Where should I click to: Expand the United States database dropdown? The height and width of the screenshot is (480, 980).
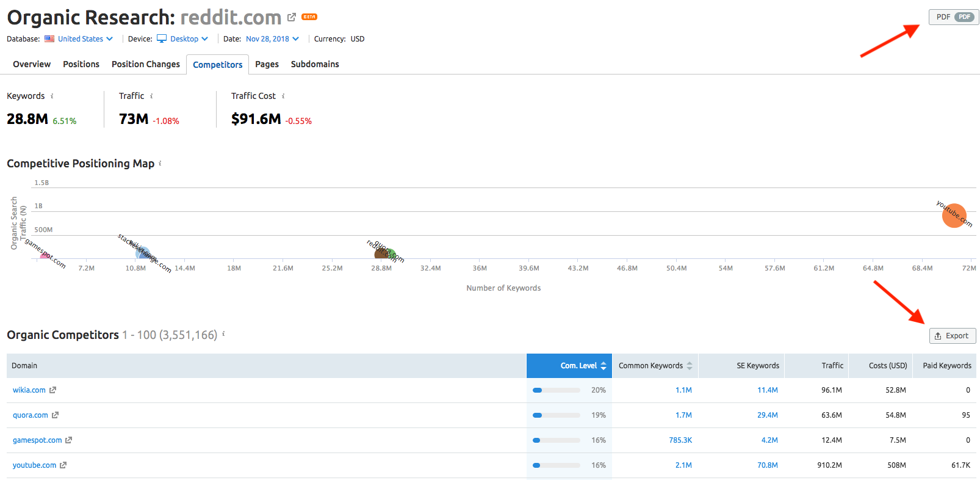point(79,39)
